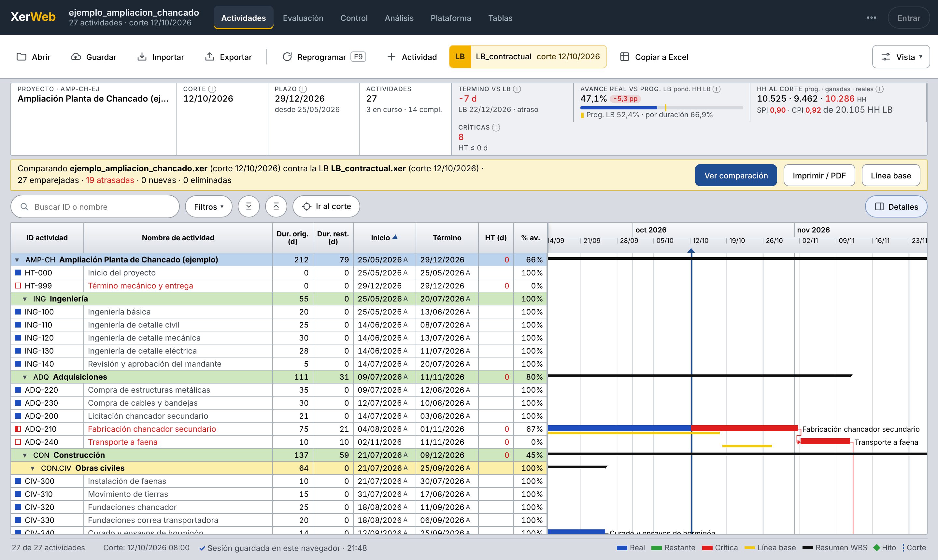Click info icon next to CORTE

pyautogui.click(x=212, y=89)
